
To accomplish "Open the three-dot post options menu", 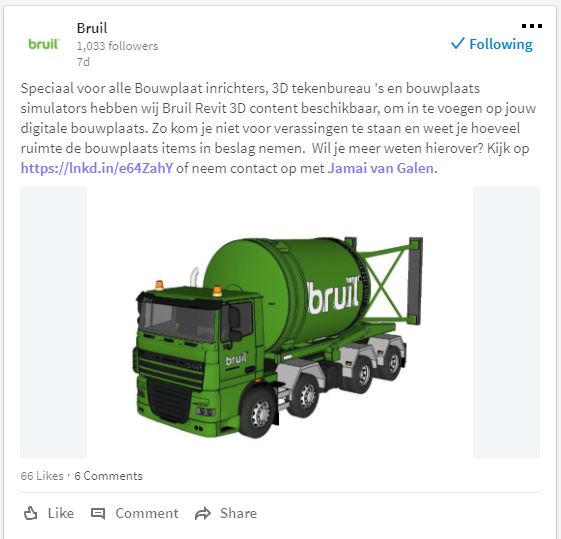I will pos(532,26).
